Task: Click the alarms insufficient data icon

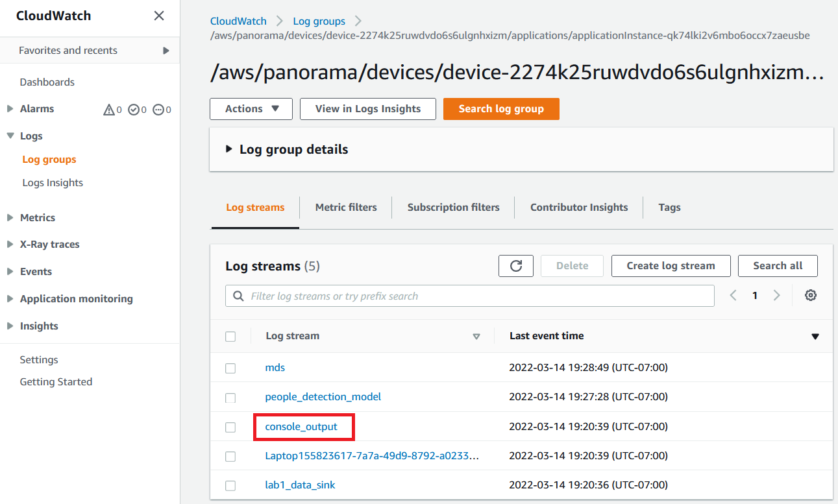Action: 158,110
